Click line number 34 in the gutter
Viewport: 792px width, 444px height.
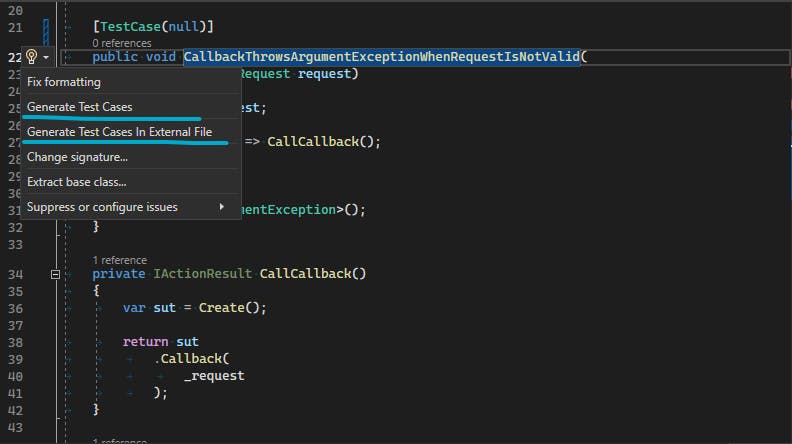14,274
